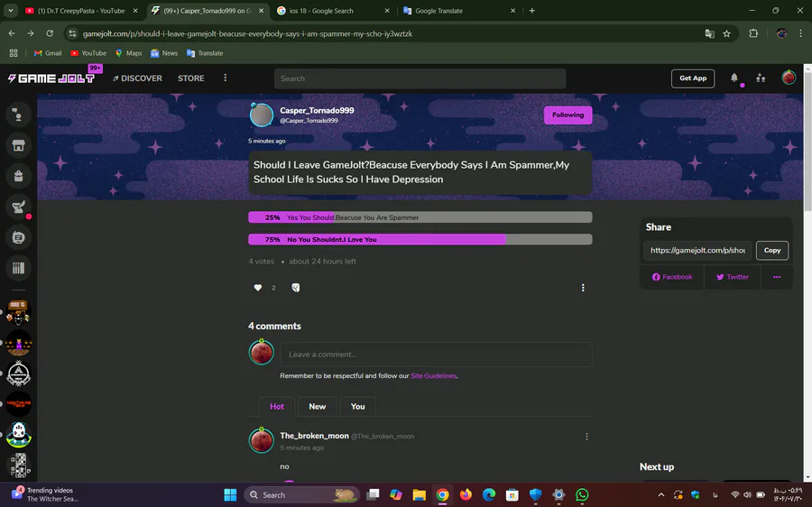The height and width of the screenshot is (507, 812).
Task: Open The_broken_moon comment options menu
Action: click(x=586, y=437)
